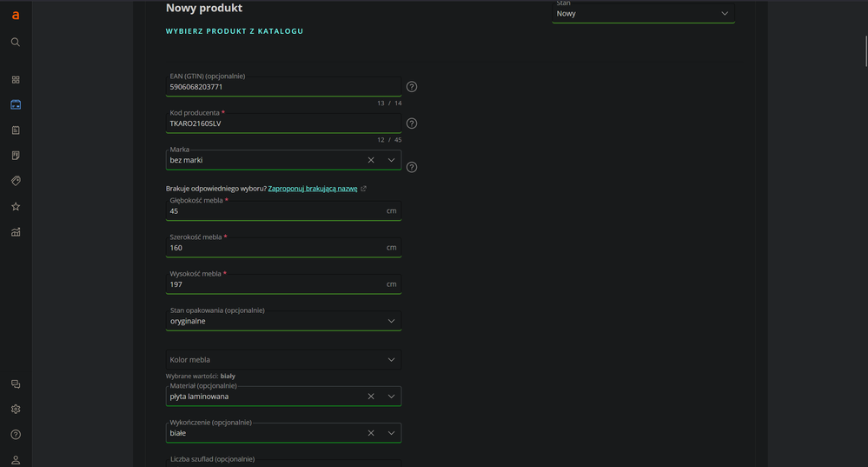Image resolution: width=868 pixels, height=467 pixels.
Task: Open the settings gear icon in sidebar
Action: coord(16,409)
